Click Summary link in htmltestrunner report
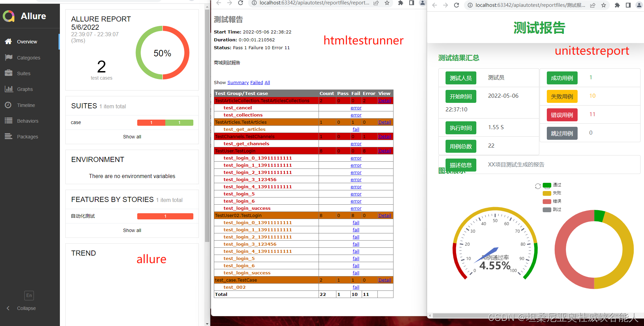 238,83
